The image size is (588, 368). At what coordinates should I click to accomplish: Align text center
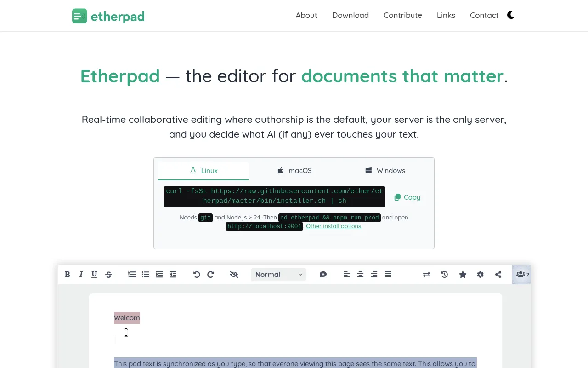point(360,275)
